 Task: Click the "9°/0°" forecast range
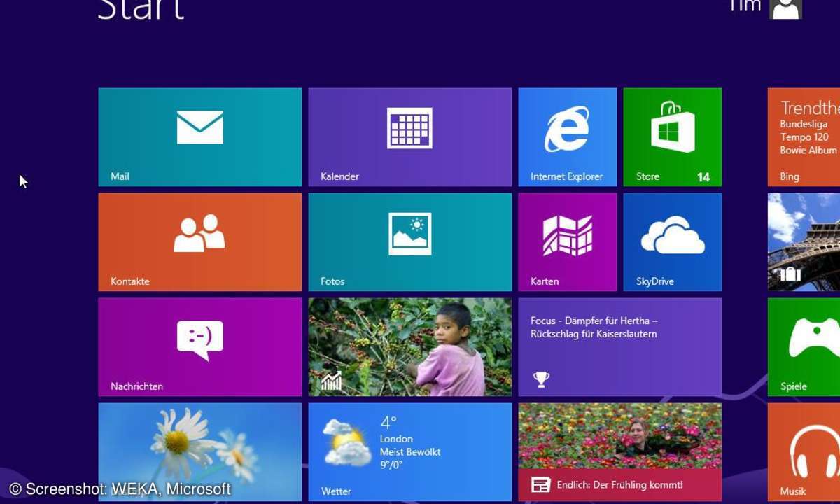click(392, 465)
